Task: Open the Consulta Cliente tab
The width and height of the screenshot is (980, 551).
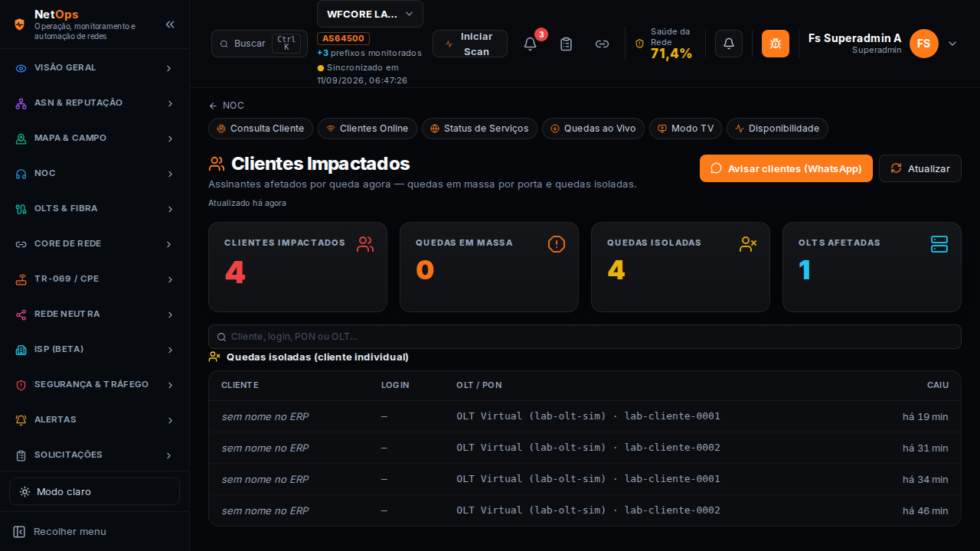Action: pos(261,129)
